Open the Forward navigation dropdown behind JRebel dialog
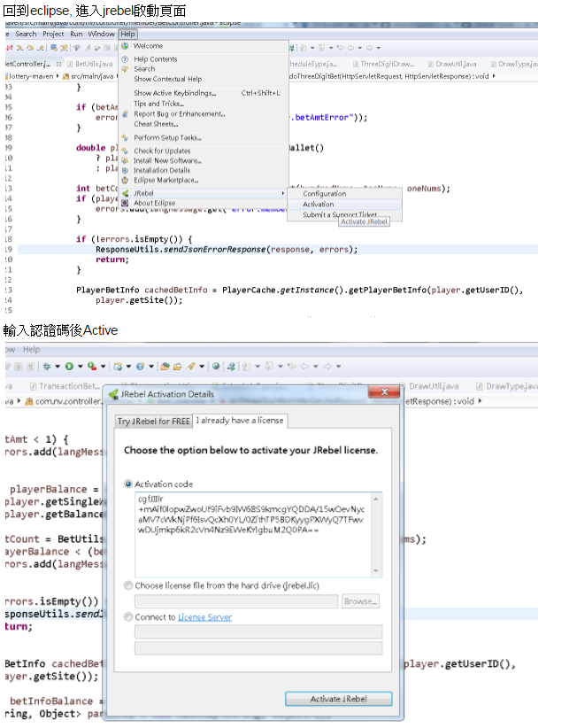 click(x=339, y=367)
